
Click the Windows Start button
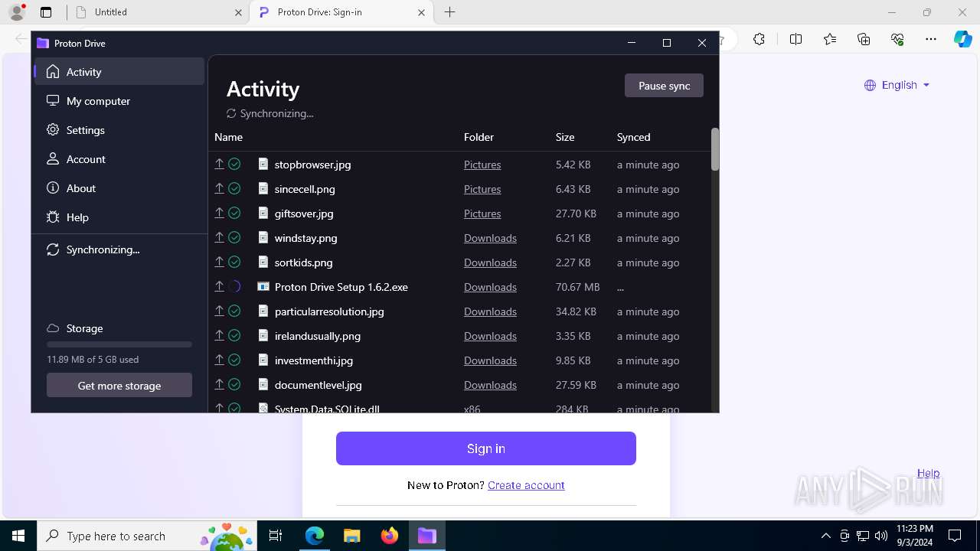(18, 536)
